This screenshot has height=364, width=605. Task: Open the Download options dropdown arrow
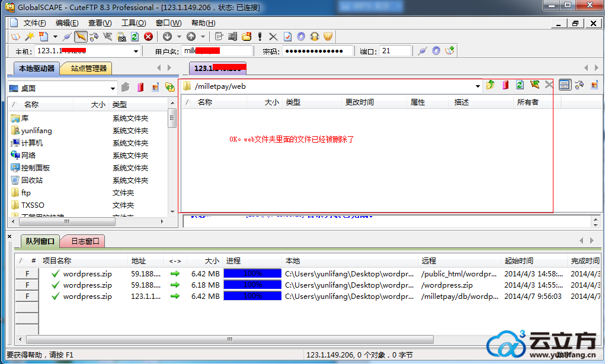pyautogui.click(x=179, y=37)
